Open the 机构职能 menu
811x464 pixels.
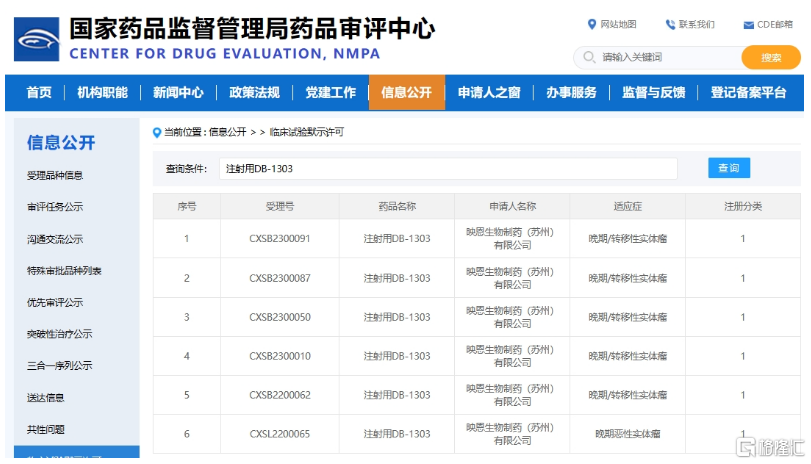coord(102,93)
